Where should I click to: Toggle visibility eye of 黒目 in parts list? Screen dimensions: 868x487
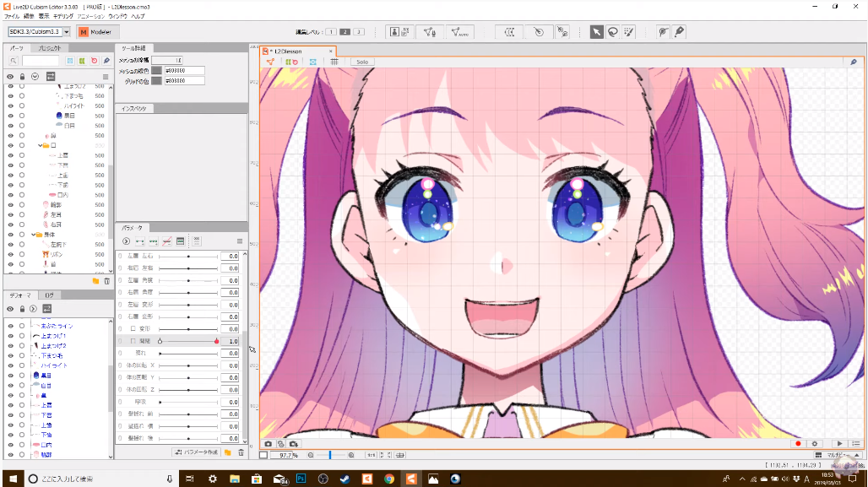click(x=10, y=116)
